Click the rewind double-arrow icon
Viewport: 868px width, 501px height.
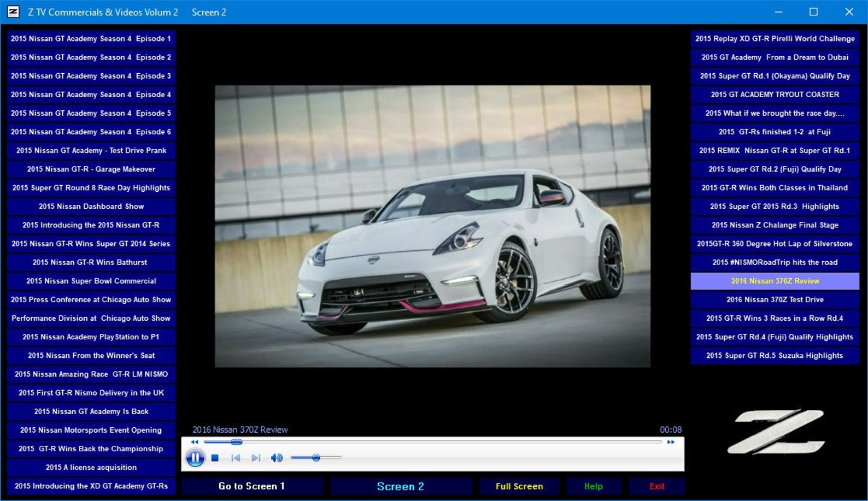tap(195, 442)
